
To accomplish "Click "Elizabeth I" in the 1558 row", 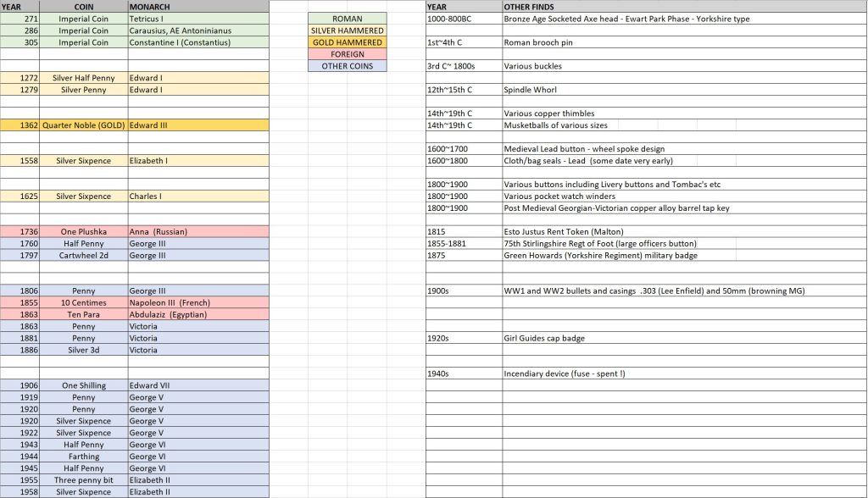I will click(x=198, y=160).
